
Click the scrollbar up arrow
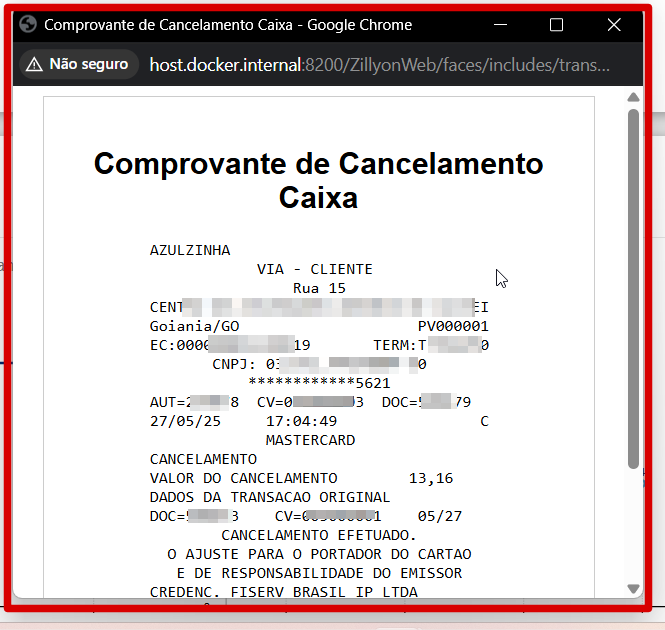(633, 98)
